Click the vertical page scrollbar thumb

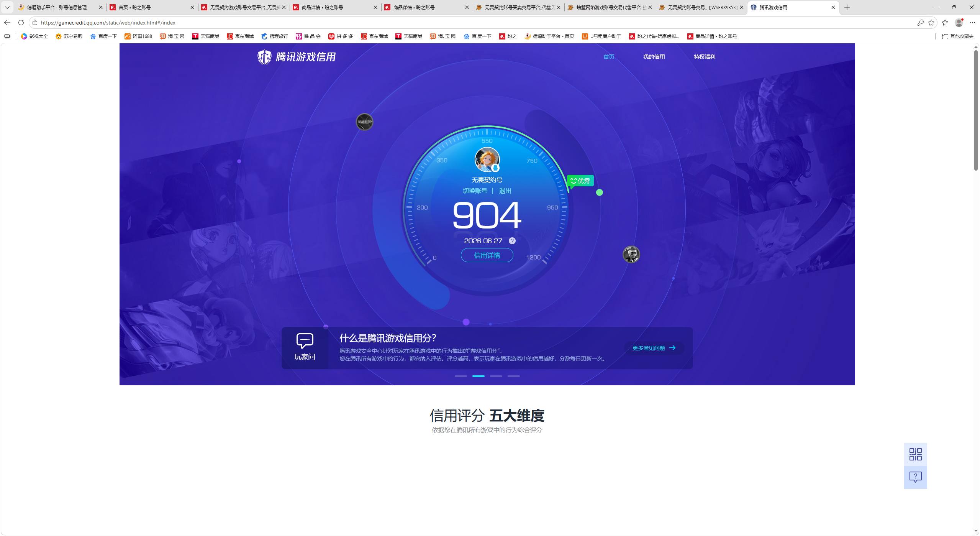coord(976,110)
